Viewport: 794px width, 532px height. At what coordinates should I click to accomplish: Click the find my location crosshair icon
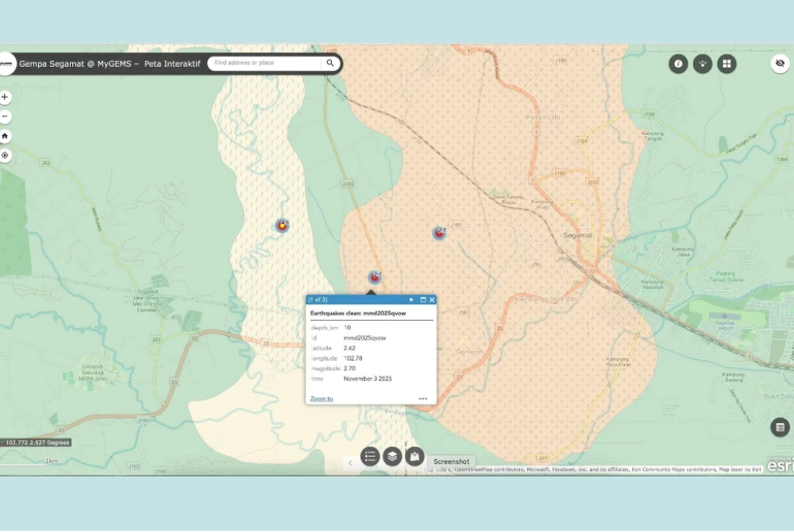pos(6,156)
